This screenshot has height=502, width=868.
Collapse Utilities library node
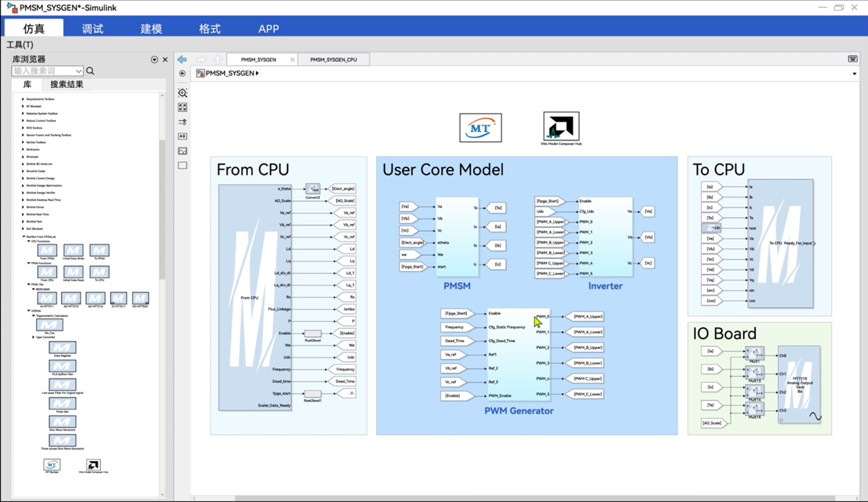tap(29, 310)
